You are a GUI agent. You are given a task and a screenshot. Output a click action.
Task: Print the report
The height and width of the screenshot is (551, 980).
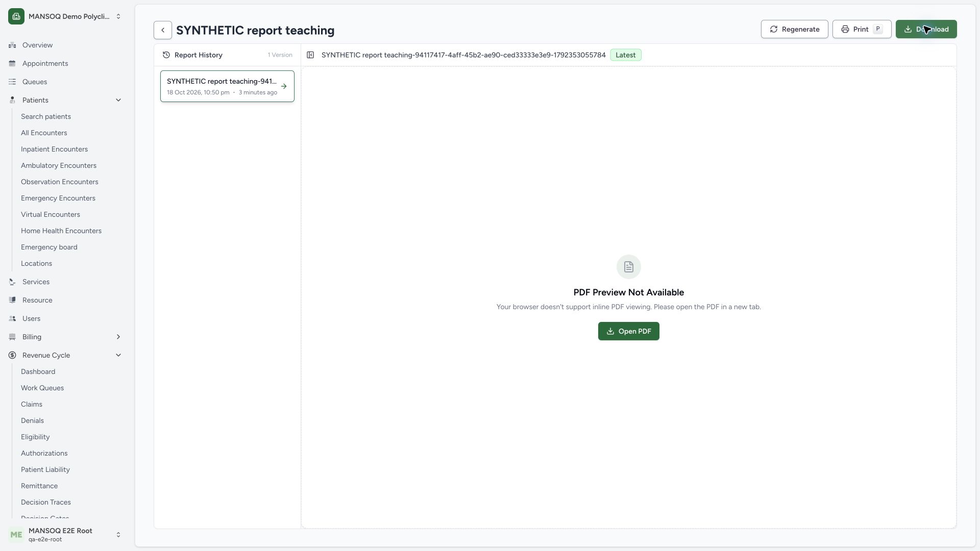point(862,29)
